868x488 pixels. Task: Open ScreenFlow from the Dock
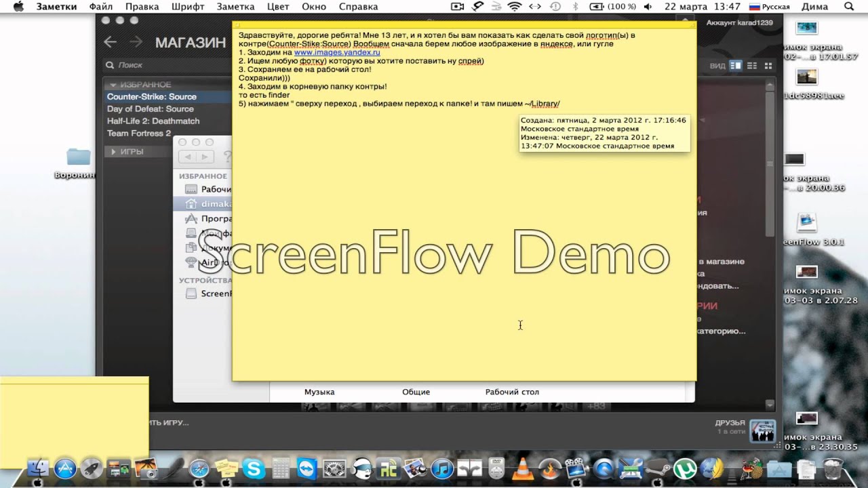point(576,469)
